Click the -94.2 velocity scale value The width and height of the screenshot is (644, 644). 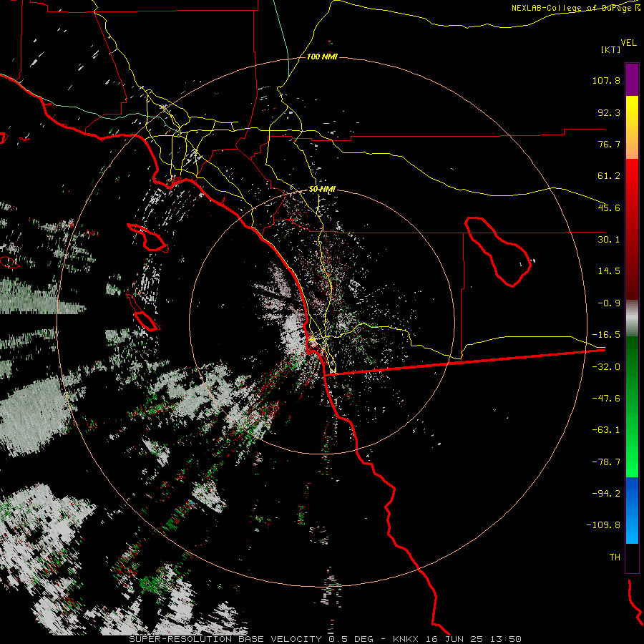[x=606, y=494]
